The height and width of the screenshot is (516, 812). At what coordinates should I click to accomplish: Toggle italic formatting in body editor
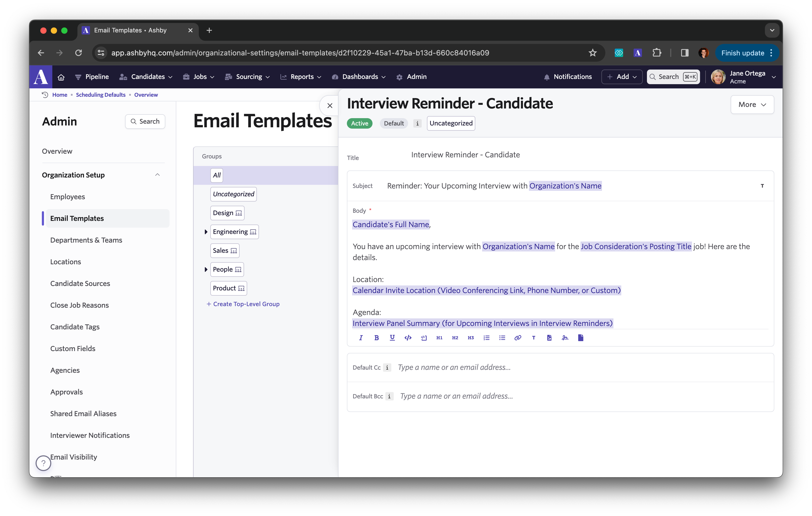(x=361, y=338)
